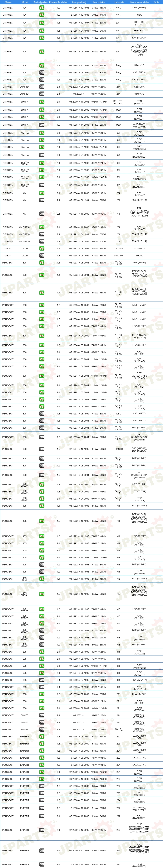The image size is (163, 868).
Task: Click diesel ON icon in Citroen Jumpy WJZ row
Action: [x=42, y=125]
